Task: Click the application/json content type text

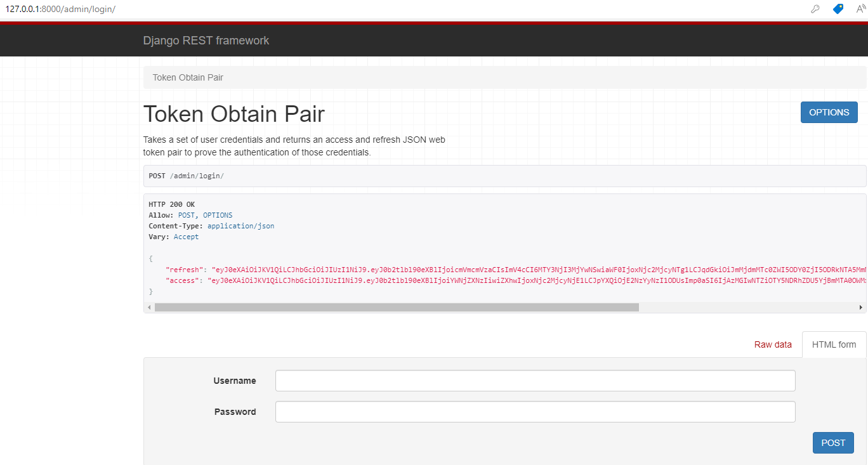Action: coord(240,226)
